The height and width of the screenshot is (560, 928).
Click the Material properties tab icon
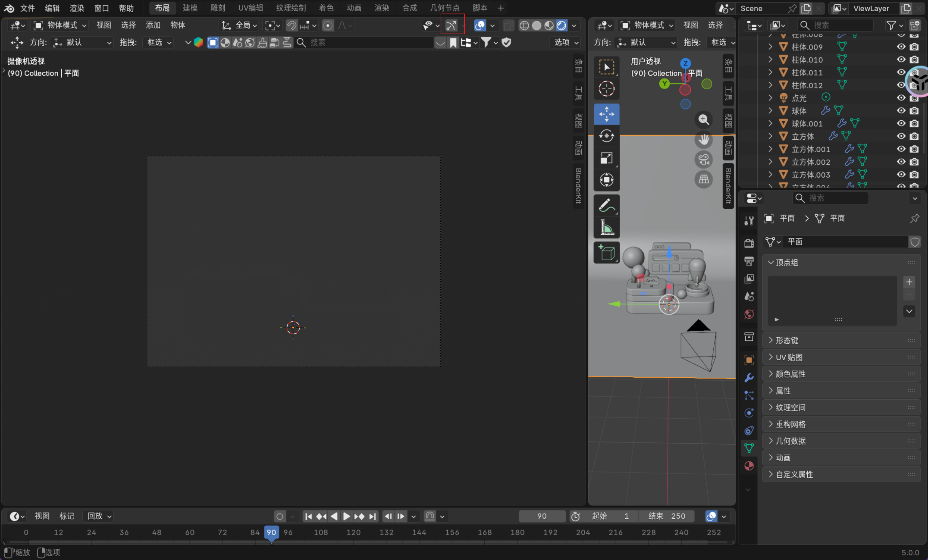point(749,466)
